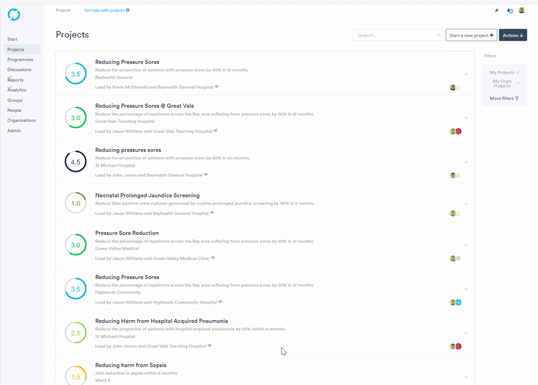Toggle the My Org's Projects filter
538x385 pixels.
pyautogui.click(x=504, y=83)
